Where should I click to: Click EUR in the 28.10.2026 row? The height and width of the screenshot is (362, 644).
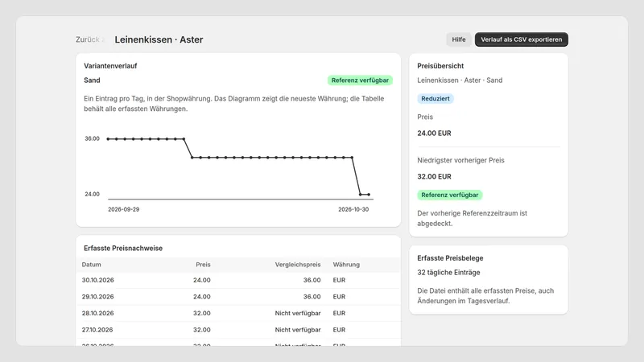tap(339, 313)
